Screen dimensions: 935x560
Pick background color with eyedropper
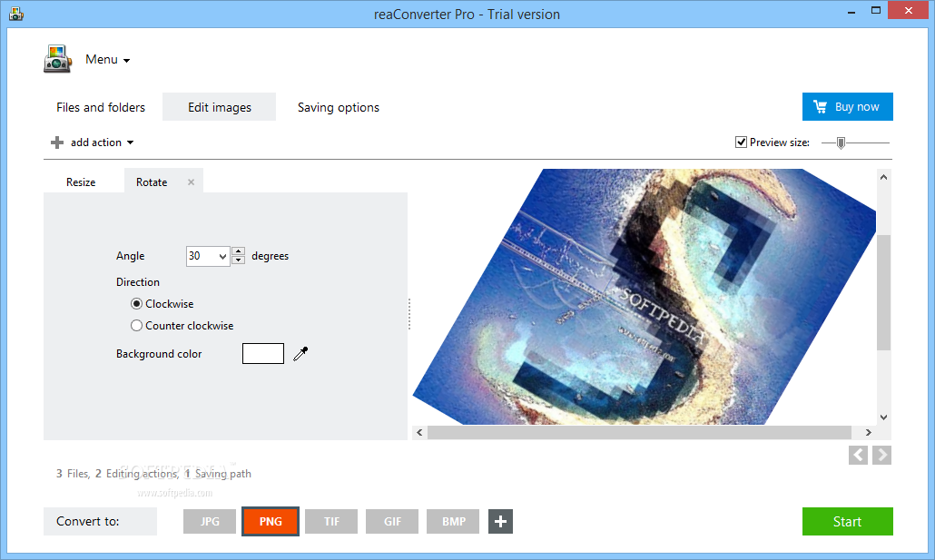(300, 354)
